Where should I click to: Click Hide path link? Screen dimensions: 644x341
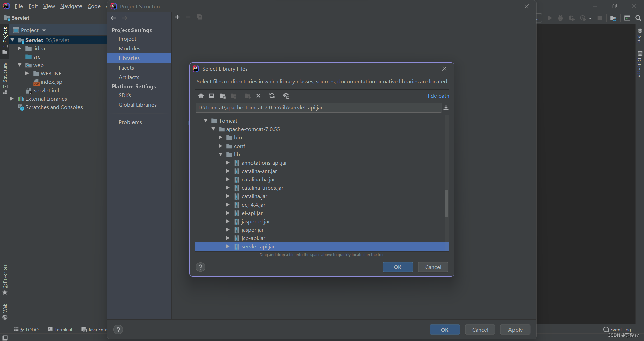(x=437, y=96)
